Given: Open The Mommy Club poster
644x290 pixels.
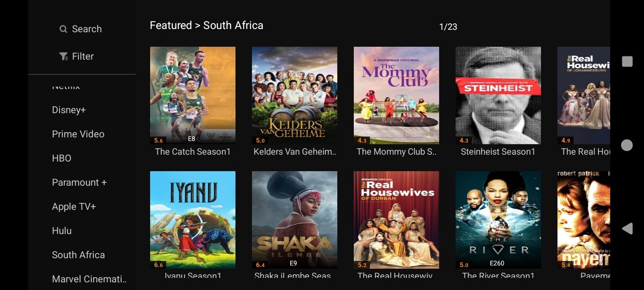Looking at the screenshot, I should (396, 95).
